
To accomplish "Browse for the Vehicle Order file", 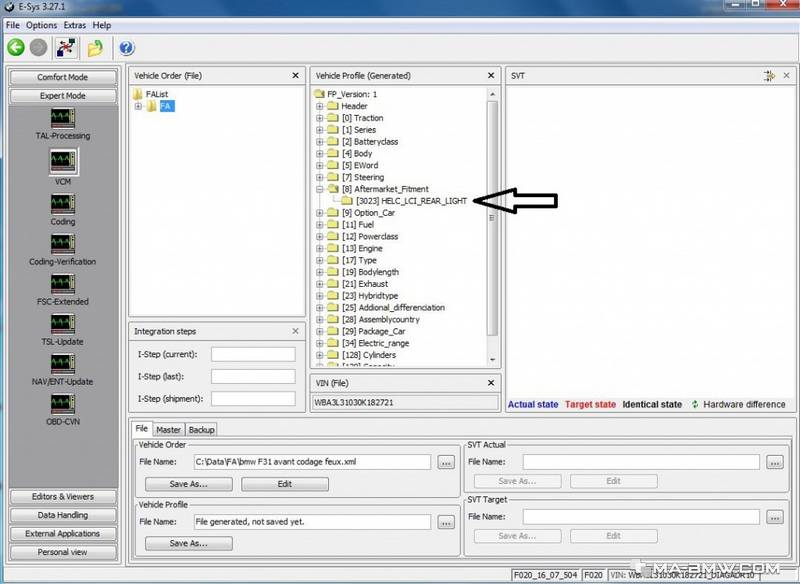I will click(x=446, y=463).
